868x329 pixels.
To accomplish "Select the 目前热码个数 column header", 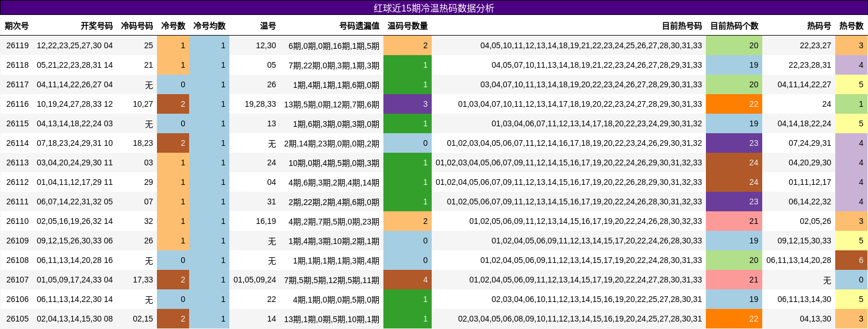I will pos(734,26).
